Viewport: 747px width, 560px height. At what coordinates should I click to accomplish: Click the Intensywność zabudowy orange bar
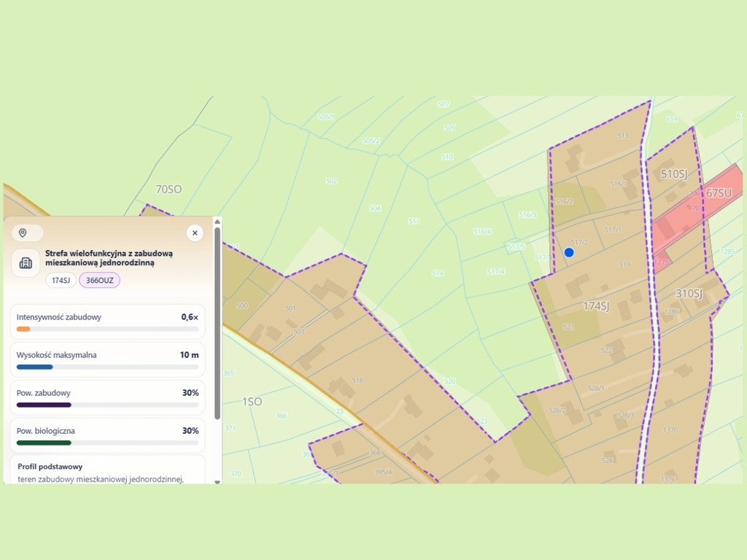coord(23,329)
